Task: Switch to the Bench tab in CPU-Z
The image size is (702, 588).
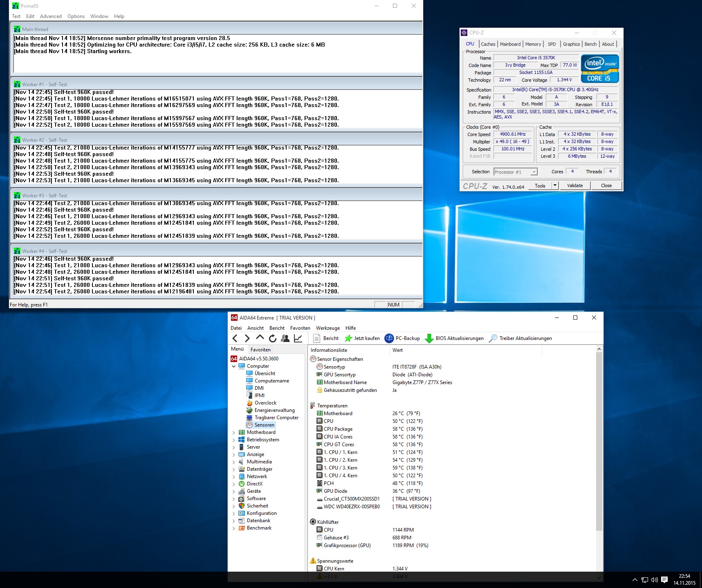Action: point(590,44)
